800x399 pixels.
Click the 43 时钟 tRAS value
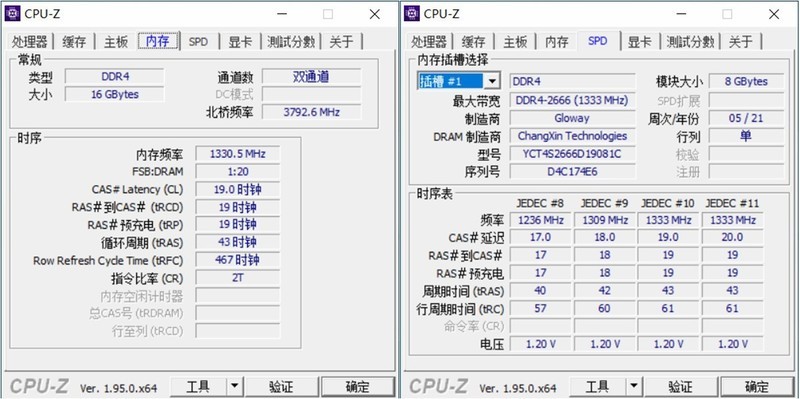pos(238,242)
